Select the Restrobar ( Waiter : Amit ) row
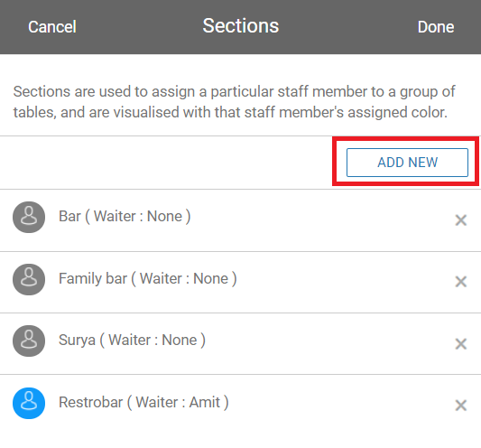Screen dimensions: 481x448 (x=240, y=406)
